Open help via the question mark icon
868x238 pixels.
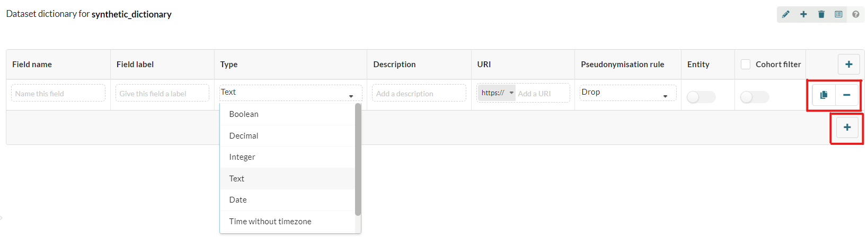[x=856, y=14]
